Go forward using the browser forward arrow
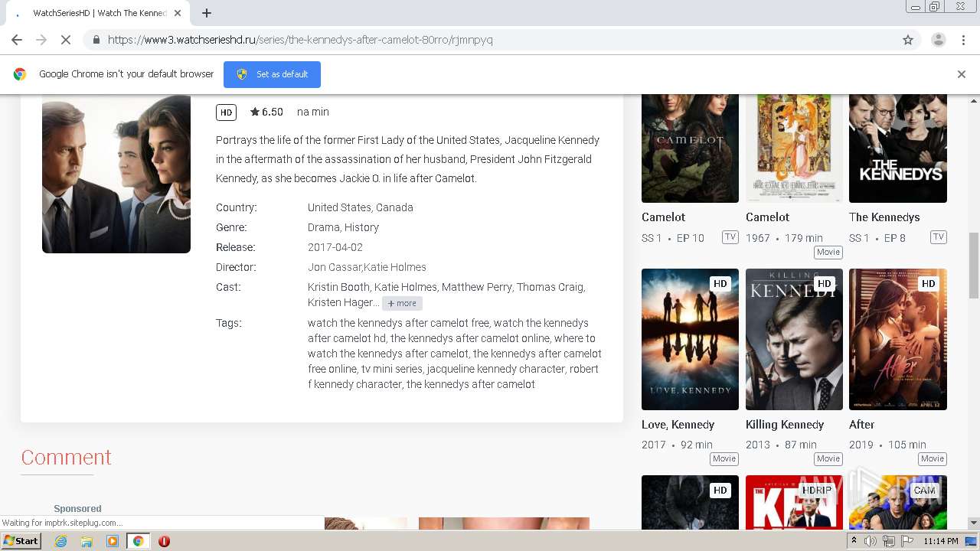 (41, 40)
